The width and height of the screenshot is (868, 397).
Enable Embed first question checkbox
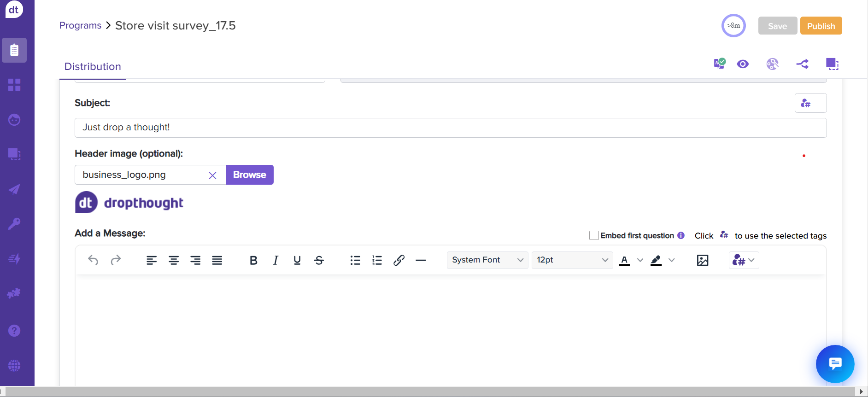pos(594,235)
